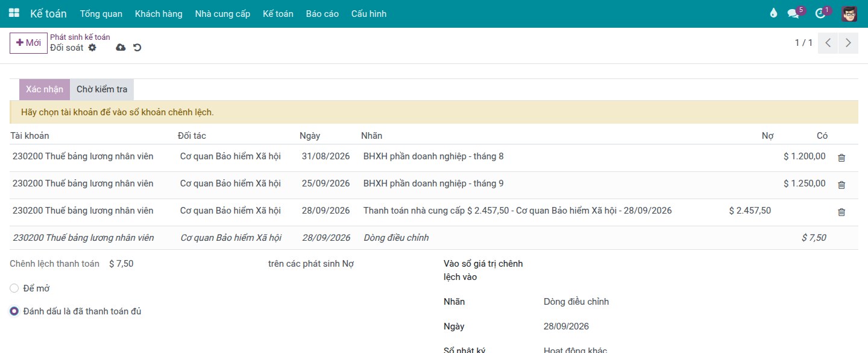Image resolution: width=868 pixels, height=353 pixels.
Task: Open the Báo cáo menu
Action: click(x=322, y=14)
